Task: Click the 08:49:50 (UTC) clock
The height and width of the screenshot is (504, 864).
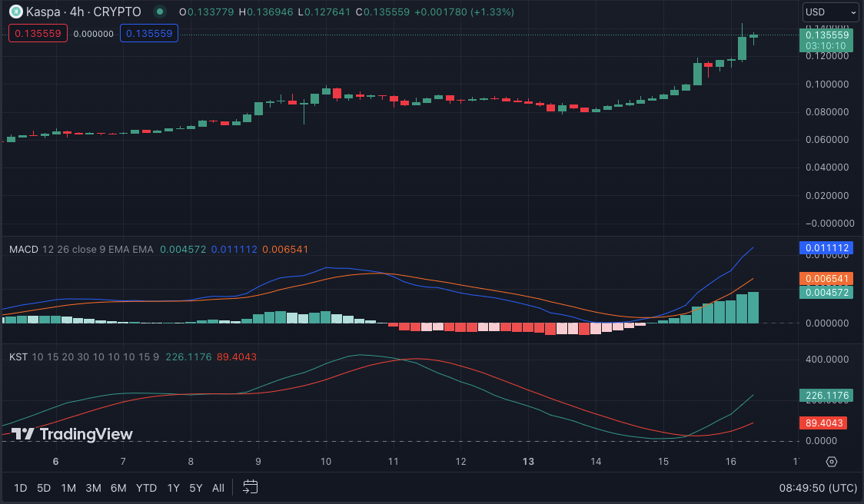Action: 818,488
